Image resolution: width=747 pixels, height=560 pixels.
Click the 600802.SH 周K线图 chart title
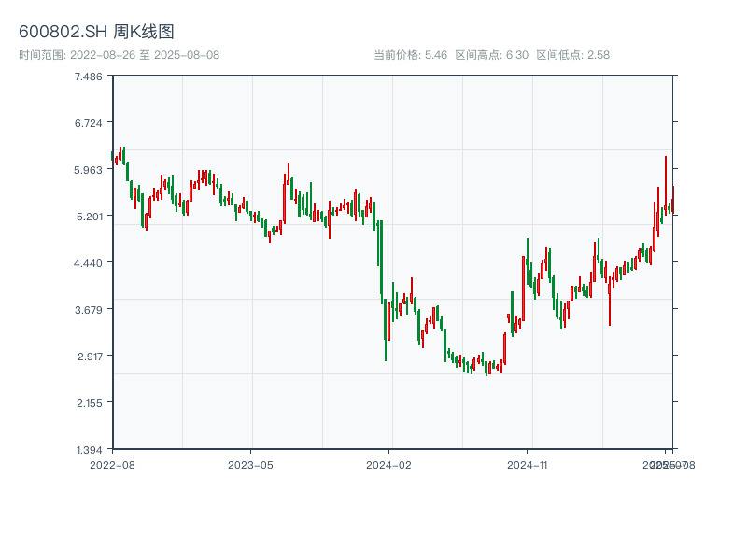point(96,33)
